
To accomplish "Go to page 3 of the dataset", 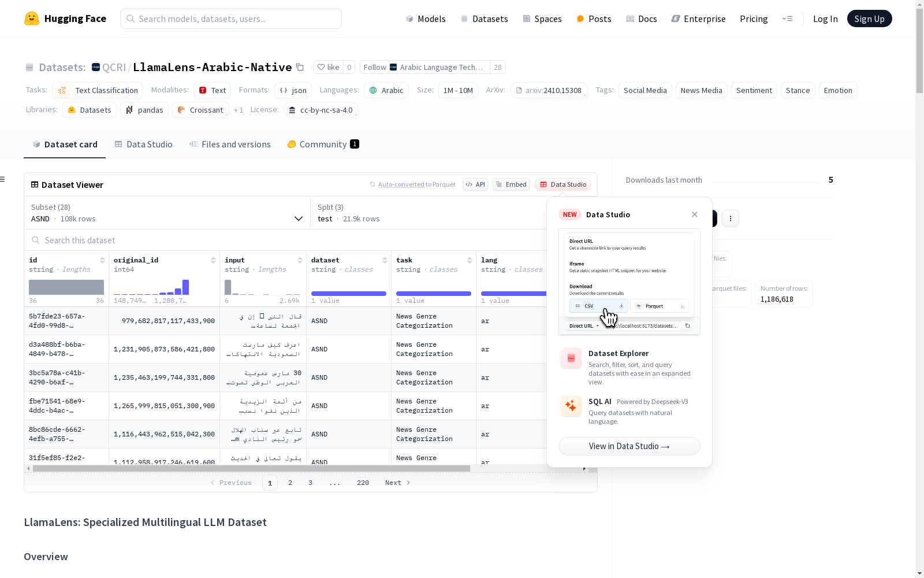I will point(310,483).
